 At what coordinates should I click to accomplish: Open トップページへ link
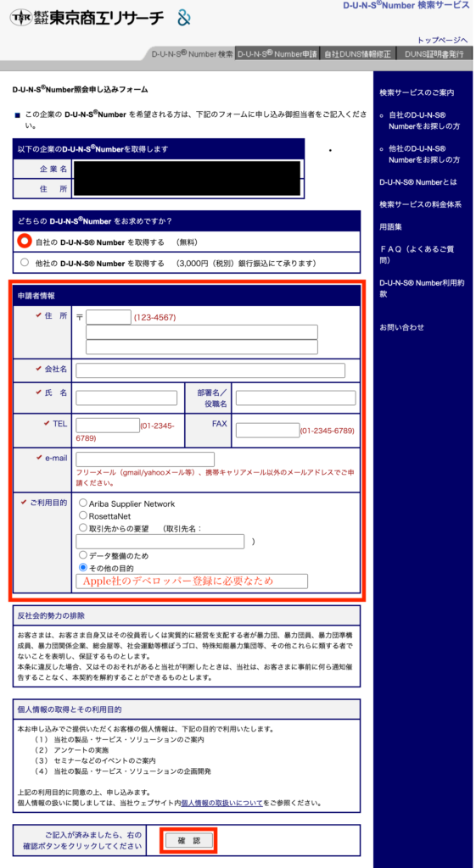coord(443,40)
